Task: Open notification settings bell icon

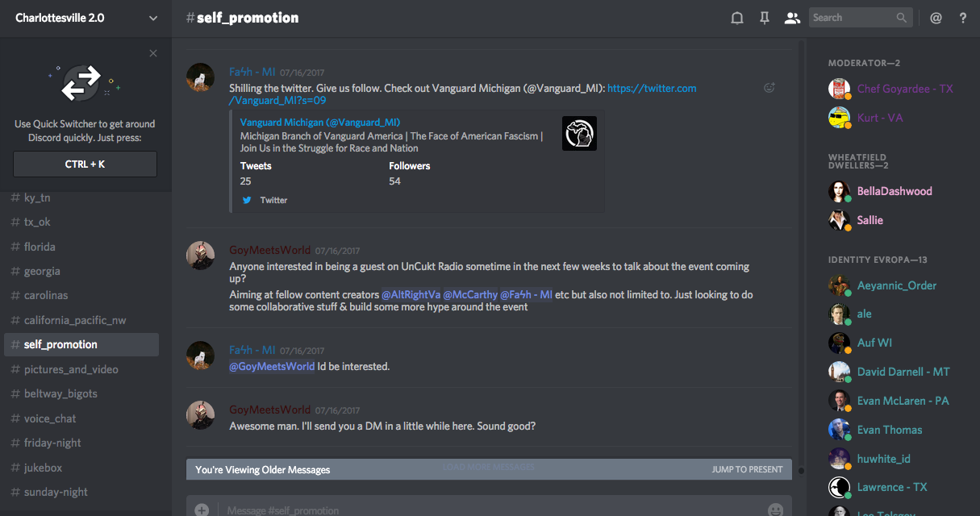Action: (x=737, y=18)
